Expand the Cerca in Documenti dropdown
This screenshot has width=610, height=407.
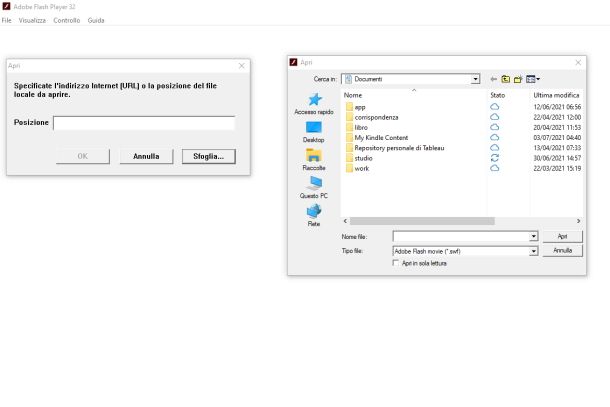click(475, 79)
